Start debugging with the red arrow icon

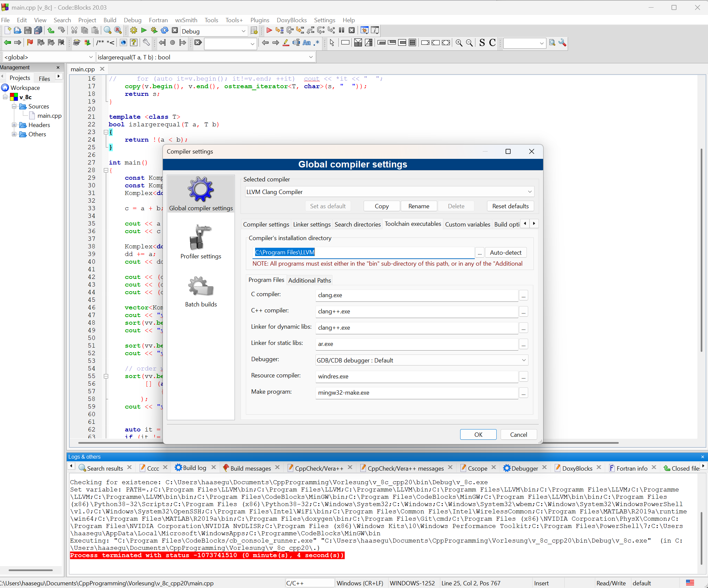pos(269,31)
